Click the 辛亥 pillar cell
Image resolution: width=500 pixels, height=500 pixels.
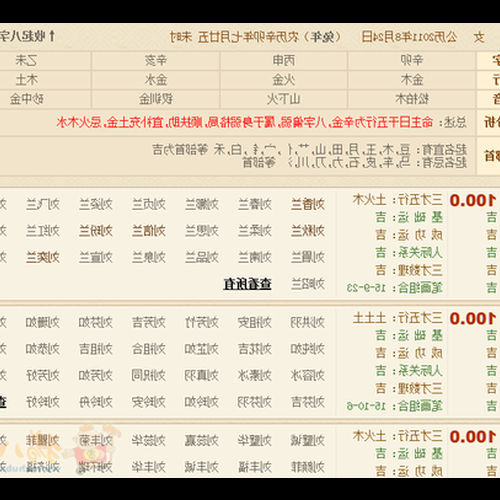click(x=156, y=60)
